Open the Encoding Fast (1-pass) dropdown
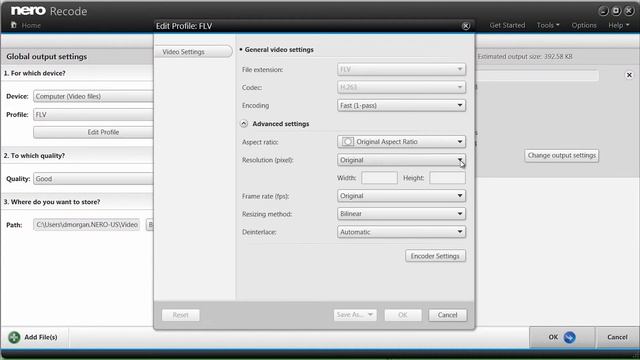640x360 pixels. [x=401, y=105]
